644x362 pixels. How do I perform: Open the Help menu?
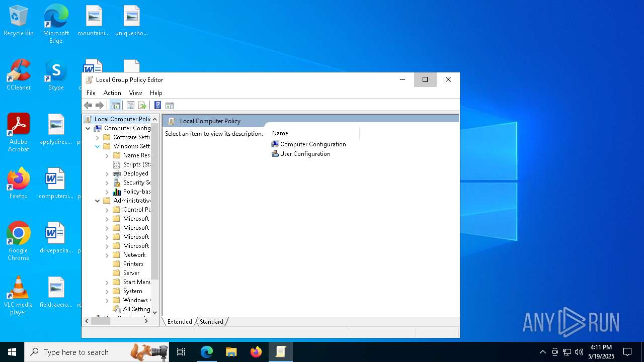(x=156, y=93)
